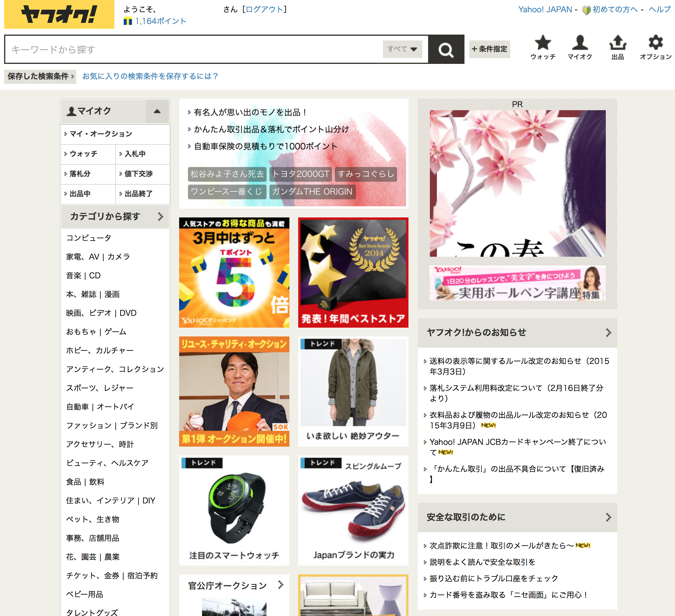
Task: Select おもちゃ | ゲーム category
Action: pos(96,331)
